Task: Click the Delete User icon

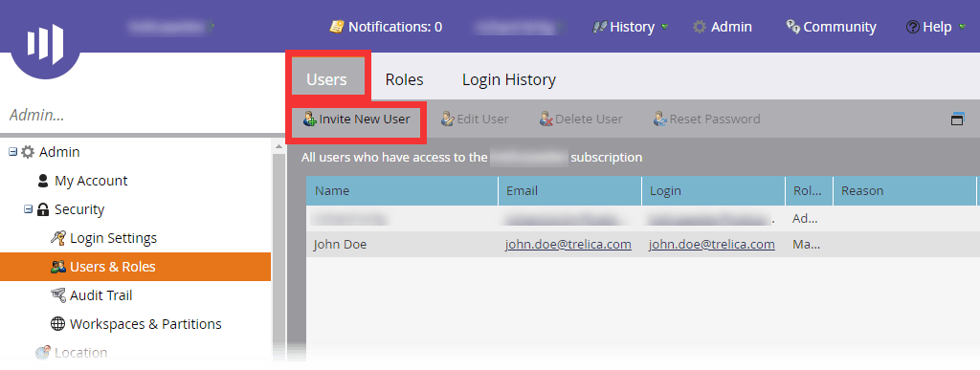Action: 546,119
